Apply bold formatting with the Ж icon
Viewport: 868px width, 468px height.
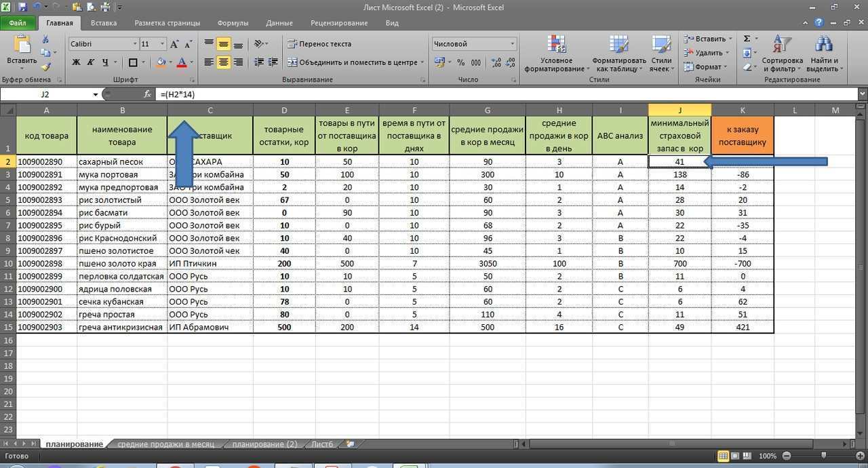pos(77,62)
